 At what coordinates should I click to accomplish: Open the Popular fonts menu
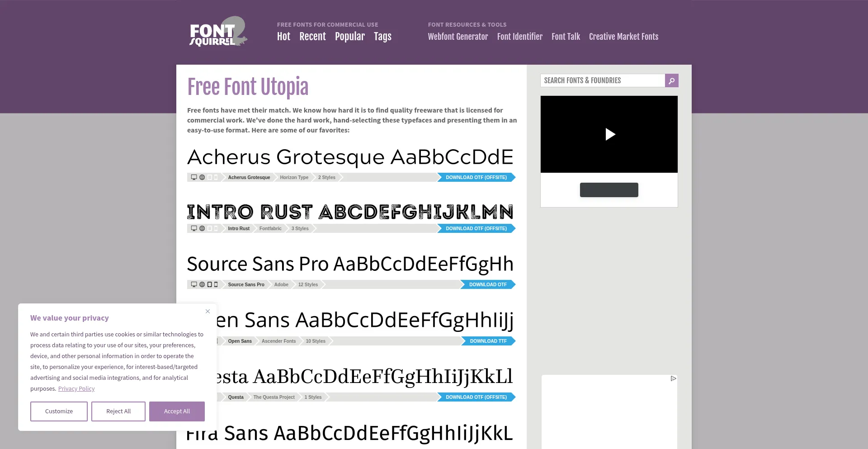tap(350, 37)
